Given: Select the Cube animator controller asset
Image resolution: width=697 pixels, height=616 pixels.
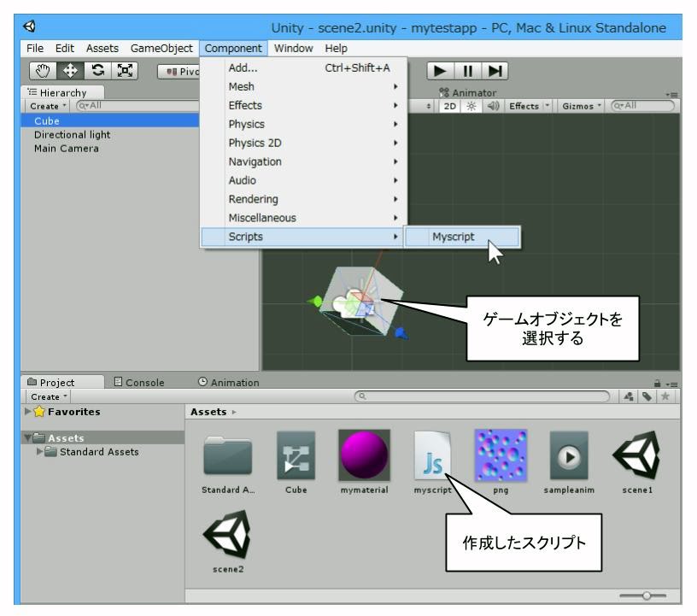Looking at the screenshot, I should (296, 462).
